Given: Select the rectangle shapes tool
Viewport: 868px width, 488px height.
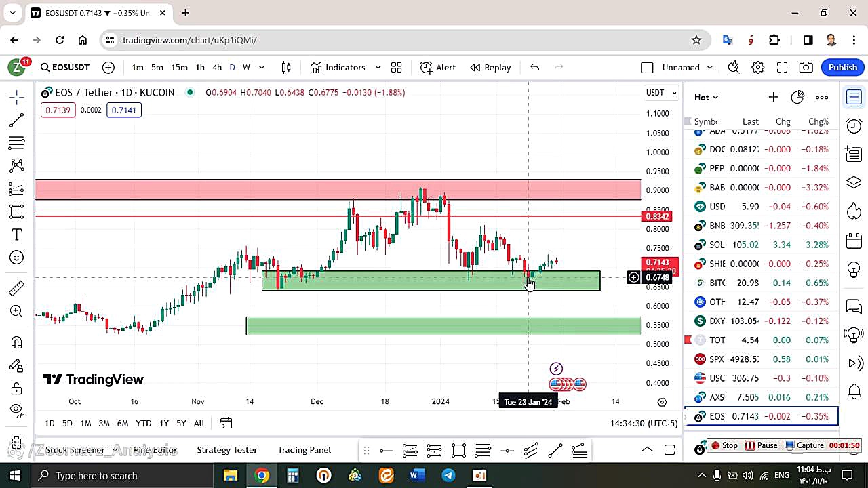Looking at the screenshot, I should pos(17,211).
